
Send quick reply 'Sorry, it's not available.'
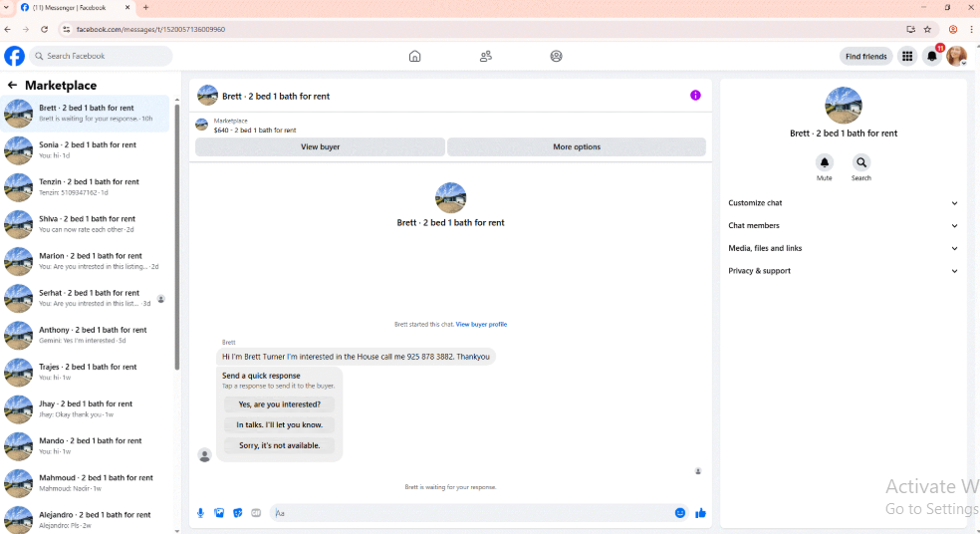coord(279,446)
